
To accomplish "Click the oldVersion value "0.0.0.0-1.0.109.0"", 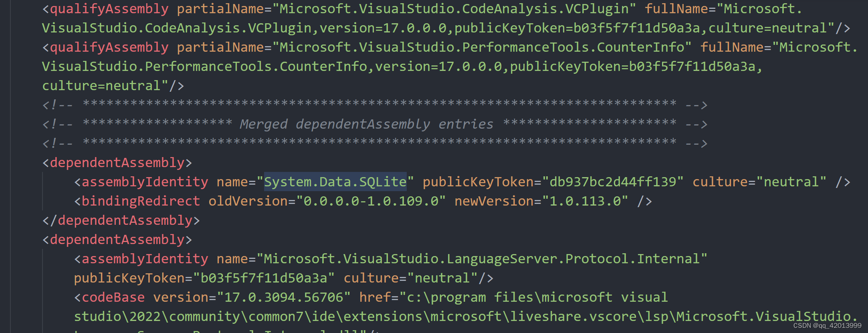I will coord(371,201).
